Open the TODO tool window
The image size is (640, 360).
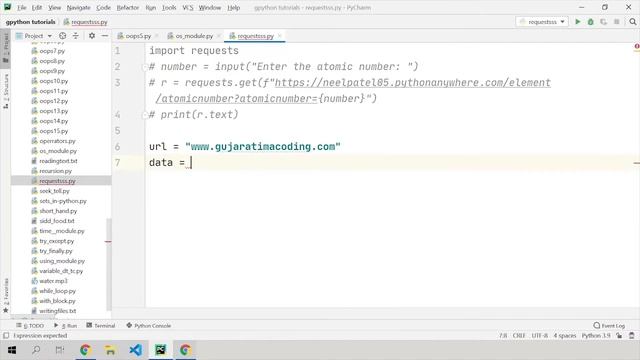[x=30, y=326]
